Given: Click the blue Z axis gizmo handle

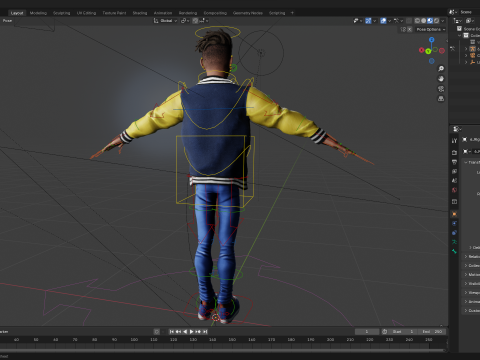Looking at the screenshot, I should point(432,40).
